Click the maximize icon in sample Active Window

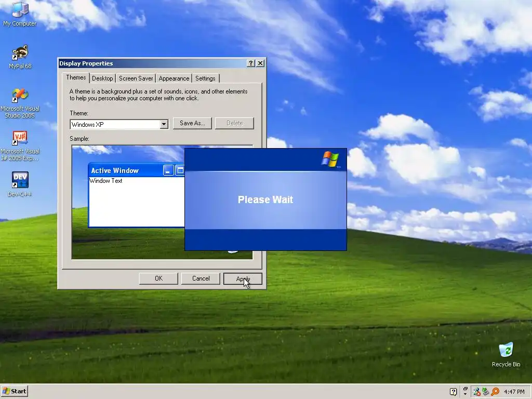(x=180, y=170)
